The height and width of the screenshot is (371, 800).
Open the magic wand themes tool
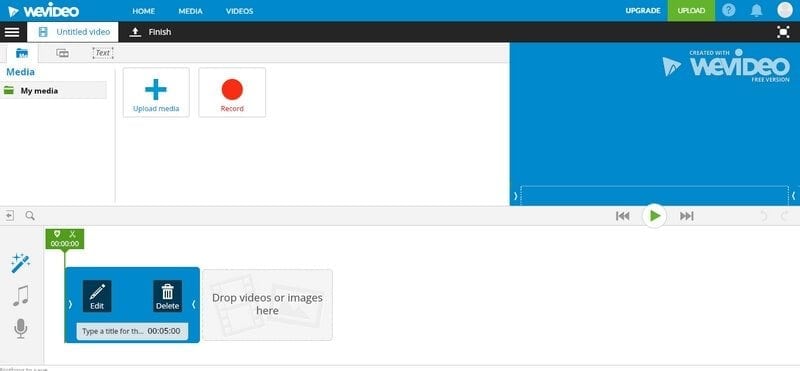[21, 263]
